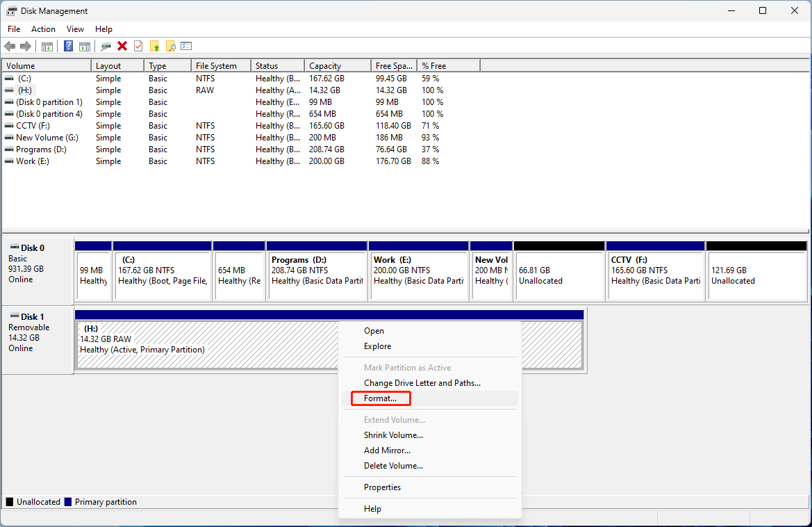Image resolution: width=812 pixels, height=527 pixels.
Task: Open Help with the blue question mark icon
Action: [x=68, y=46]
